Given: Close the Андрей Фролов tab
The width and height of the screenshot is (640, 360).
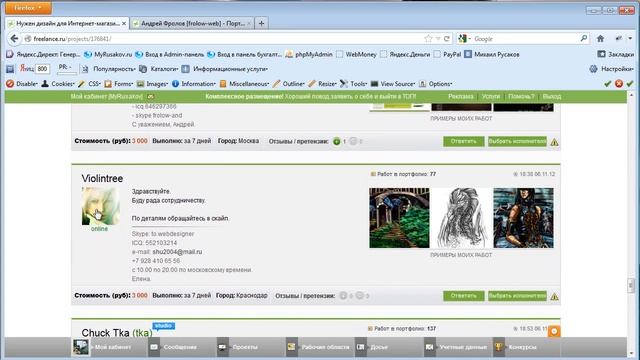Looking at the screenshot, I should (249, 24).
